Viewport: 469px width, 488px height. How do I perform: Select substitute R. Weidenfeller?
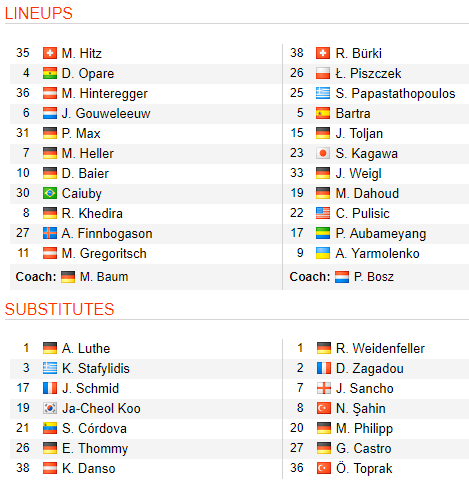coord(380,349)
